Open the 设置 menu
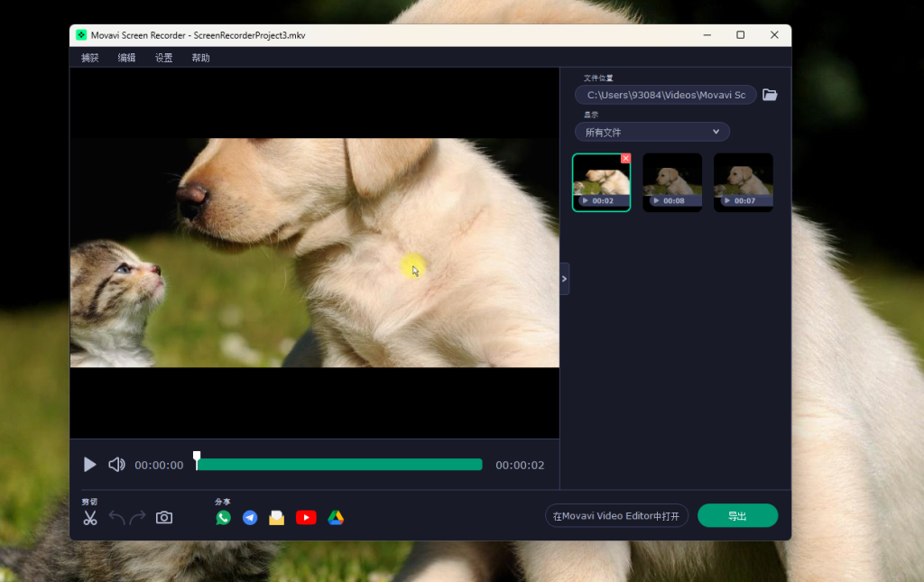924x582 pixels. coord(163,56)
